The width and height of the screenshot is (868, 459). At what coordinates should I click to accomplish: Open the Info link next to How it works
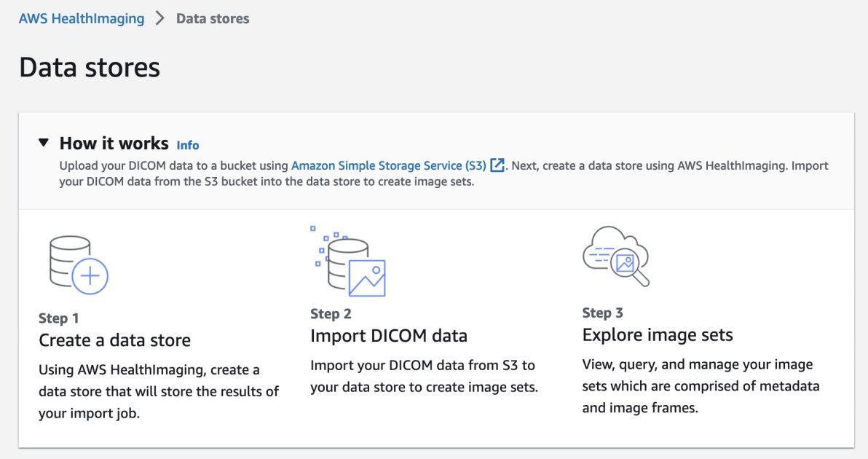(x=187, y=145)
